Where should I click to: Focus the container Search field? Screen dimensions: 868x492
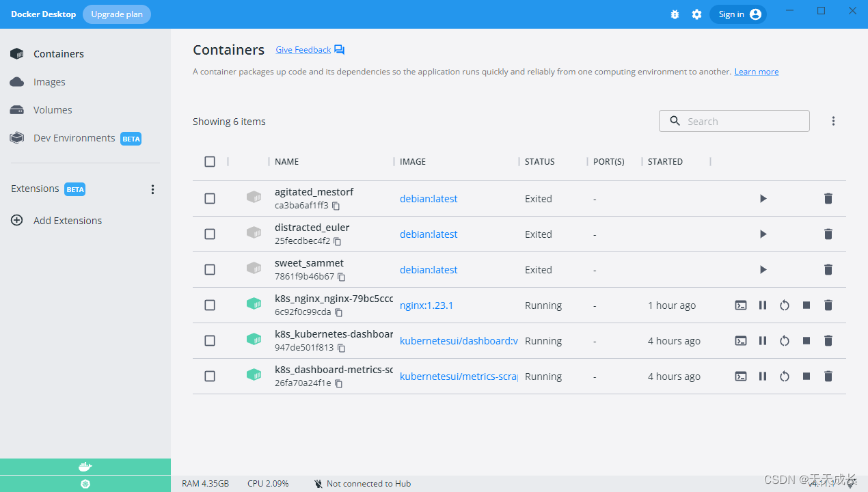point(734,121)
